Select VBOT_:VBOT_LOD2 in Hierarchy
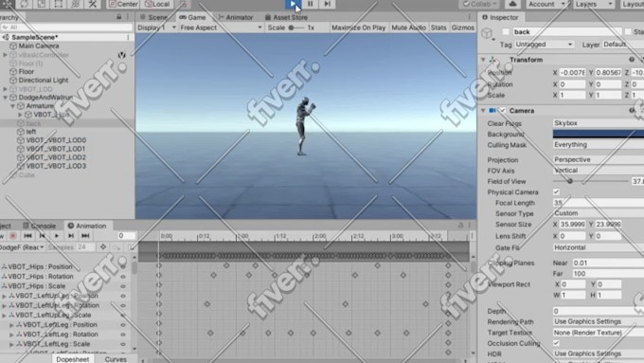The height and width of the screenshot is (363, 644). [56, 157]
